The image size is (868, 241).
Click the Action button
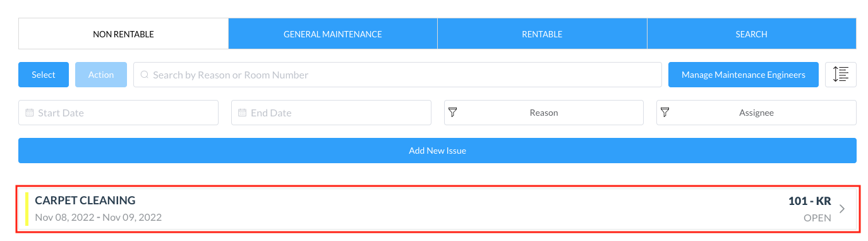click(x=101, y=75)
